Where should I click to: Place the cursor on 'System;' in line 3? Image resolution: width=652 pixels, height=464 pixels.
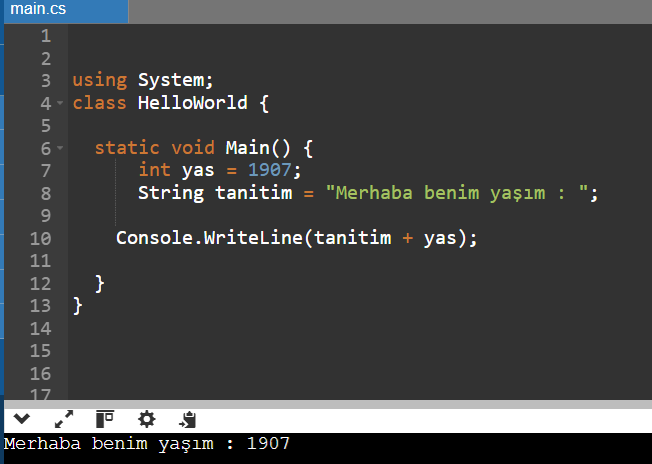coord(175,80)
